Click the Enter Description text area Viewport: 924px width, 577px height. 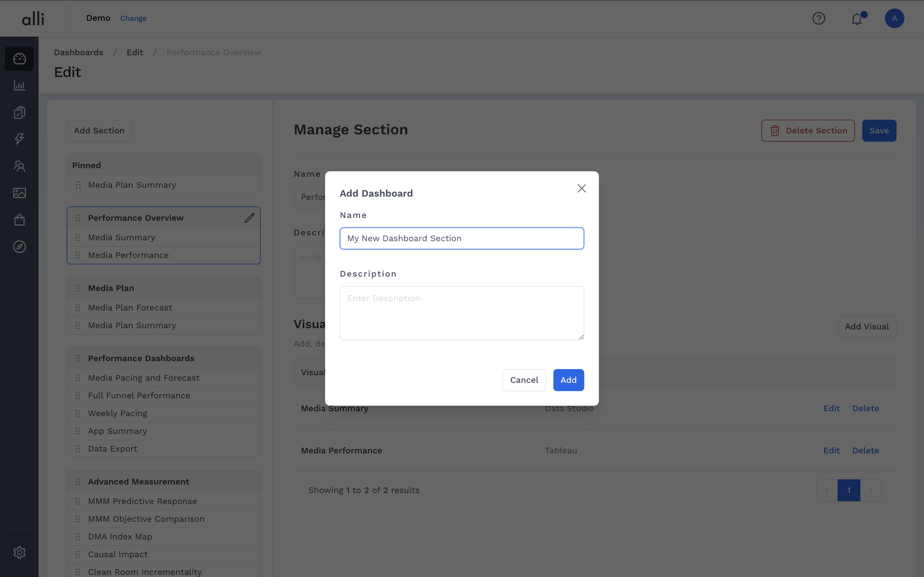(462, 313)
